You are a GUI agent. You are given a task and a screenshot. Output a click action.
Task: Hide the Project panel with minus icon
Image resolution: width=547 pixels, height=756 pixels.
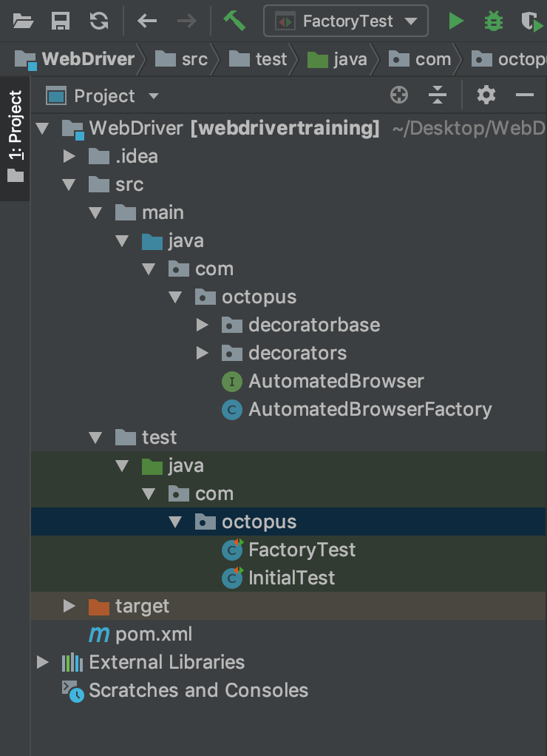pyautogui.click(x=525, y=95)
